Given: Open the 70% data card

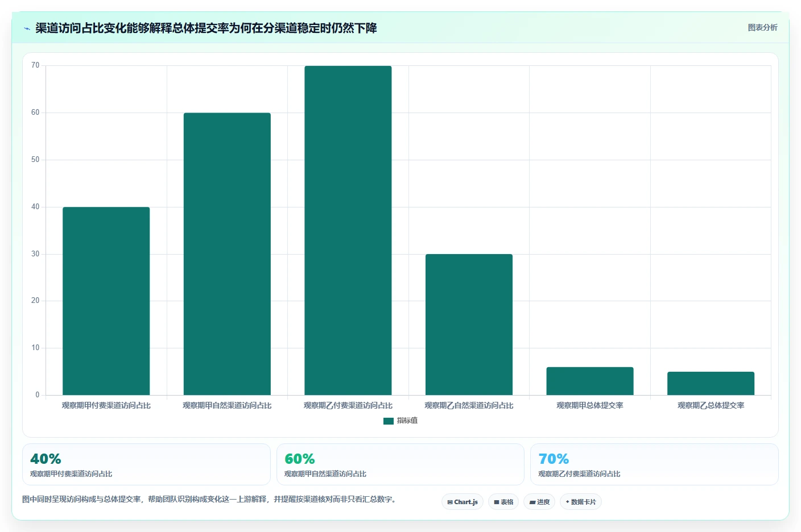Looking at the screenshot, I should (x=654, y=464).
